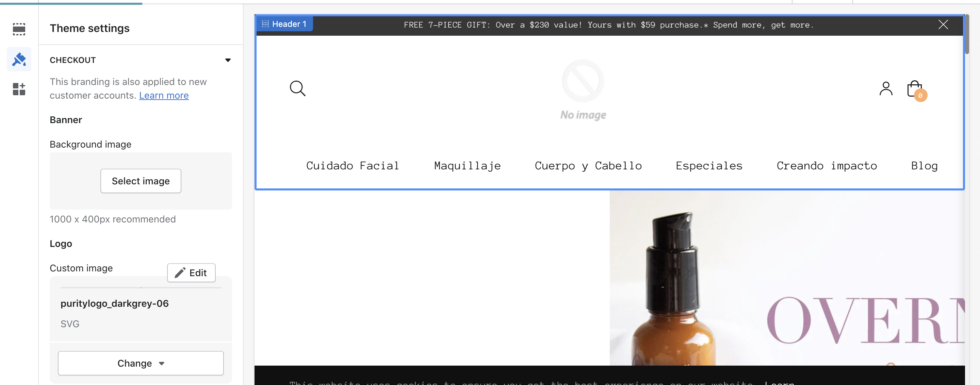The height and width of the screenshot is (385, 980).
Task: Click puritylogo_darkgrey-06 file name
Action: pyautogui.click(x=115, y=303)
